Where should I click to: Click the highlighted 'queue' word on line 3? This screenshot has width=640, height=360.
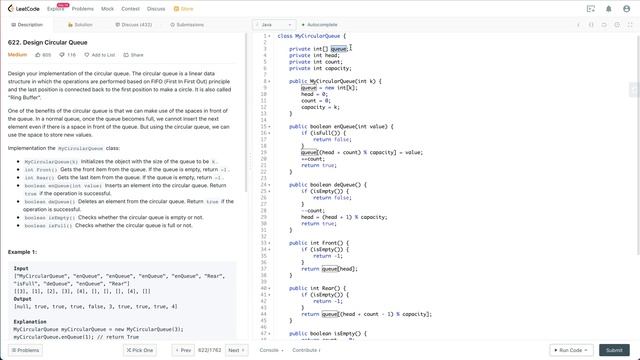(x=338, y=49)
